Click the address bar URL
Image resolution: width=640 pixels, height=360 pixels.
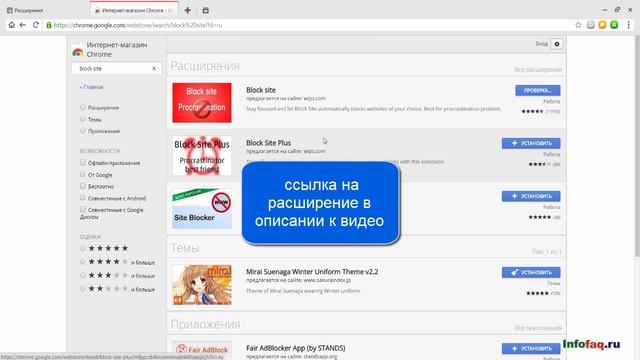(x=138, y=25)
